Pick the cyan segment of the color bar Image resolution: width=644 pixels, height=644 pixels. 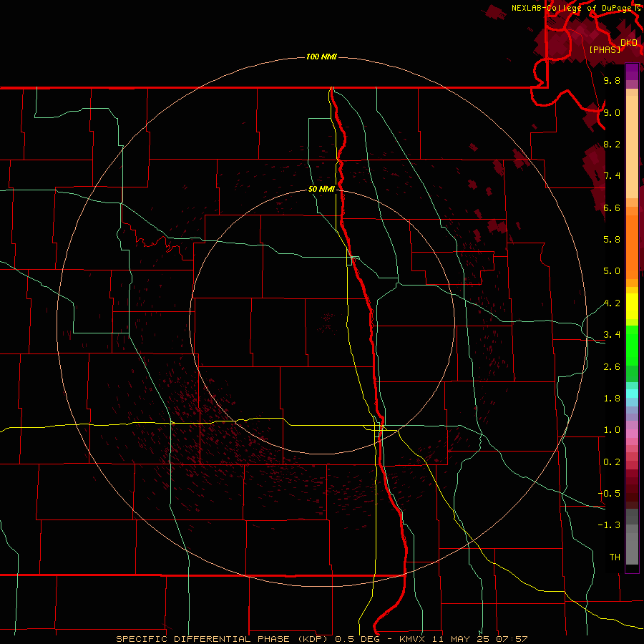pos(632,394)
